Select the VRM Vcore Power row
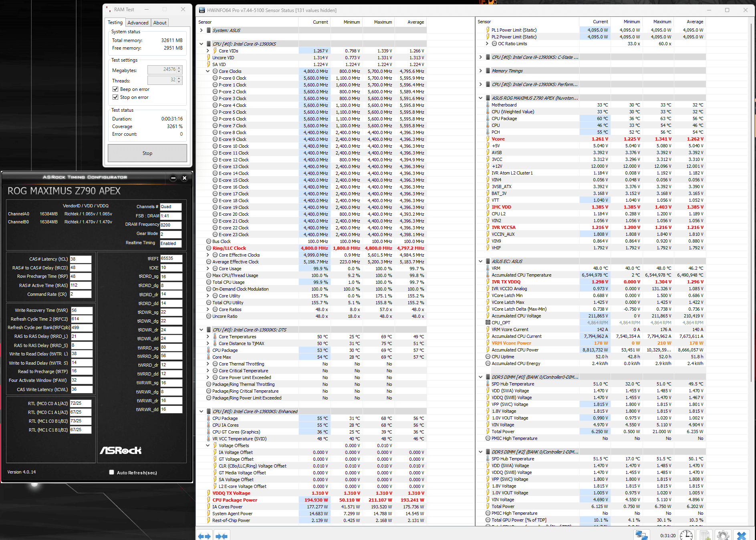 click(591, 343)
